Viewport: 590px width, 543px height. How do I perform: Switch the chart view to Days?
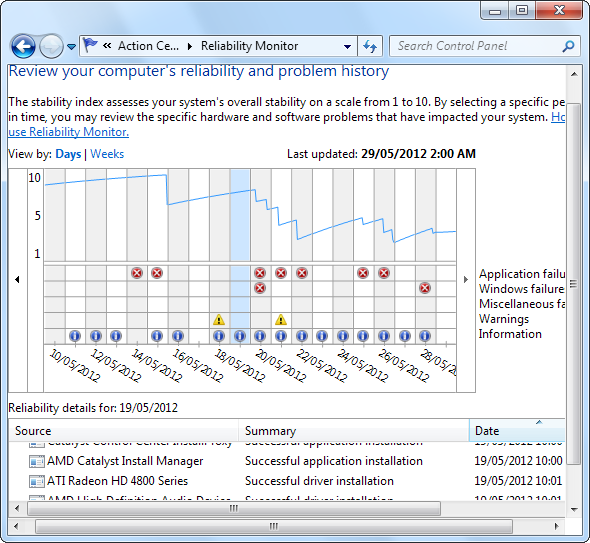point(68,154)
